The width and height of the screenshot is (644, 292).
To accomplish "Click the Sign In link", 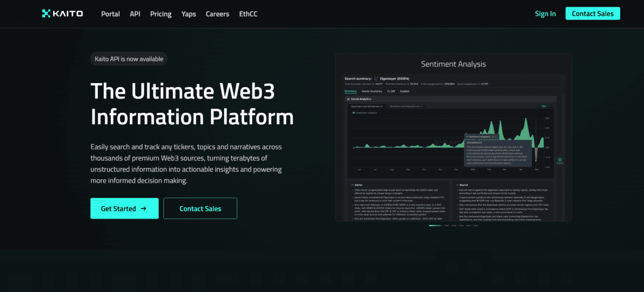I will [x=545, y=14].
